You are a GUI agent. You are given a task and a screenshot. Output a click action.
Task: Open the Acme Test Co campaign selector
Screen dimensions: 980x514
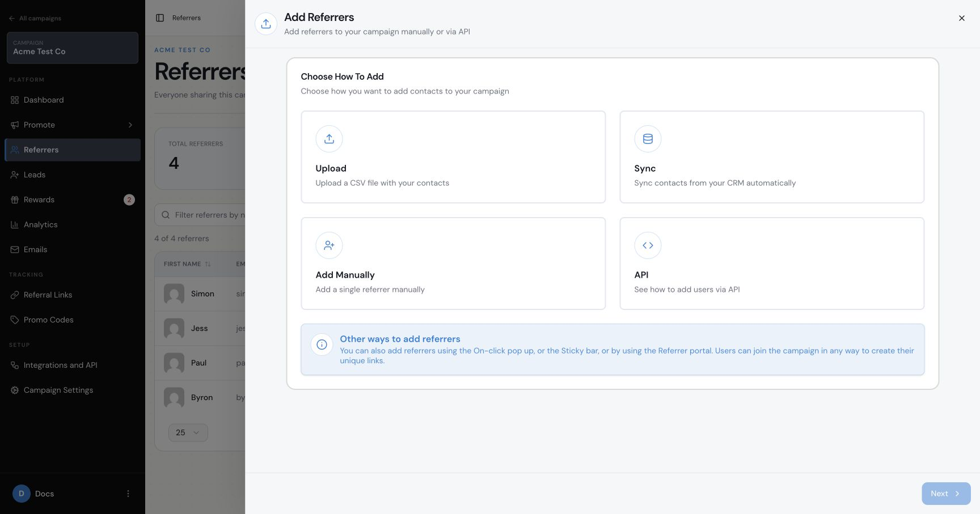click(x=73, y=48)
